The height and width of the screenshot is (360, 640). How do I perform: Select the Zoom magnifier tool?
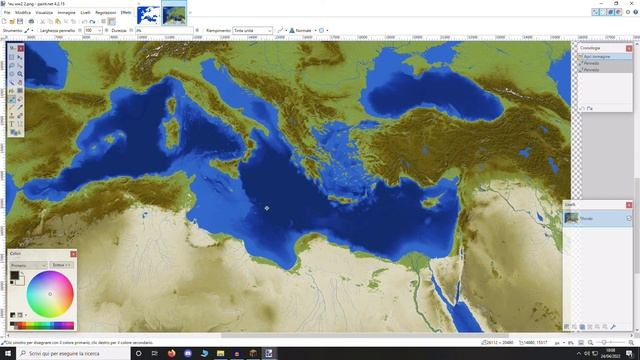(x=20, y=74)
